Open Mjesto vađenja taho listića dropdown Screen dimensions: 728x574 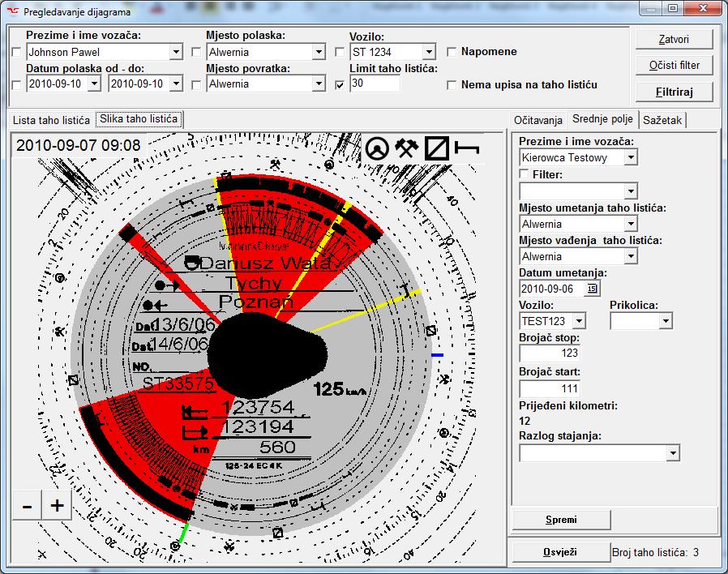[x=631, y=256]
